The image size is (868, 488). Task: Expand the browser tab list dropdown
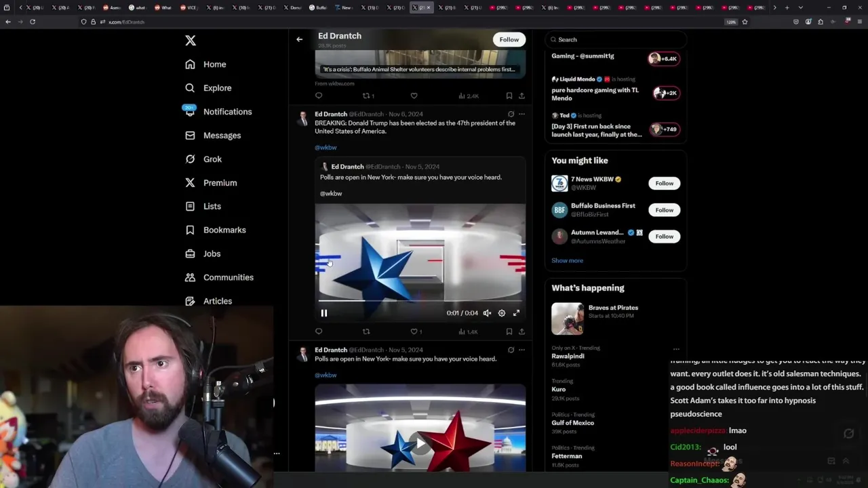pyautogui.click(x=800, y=7)
